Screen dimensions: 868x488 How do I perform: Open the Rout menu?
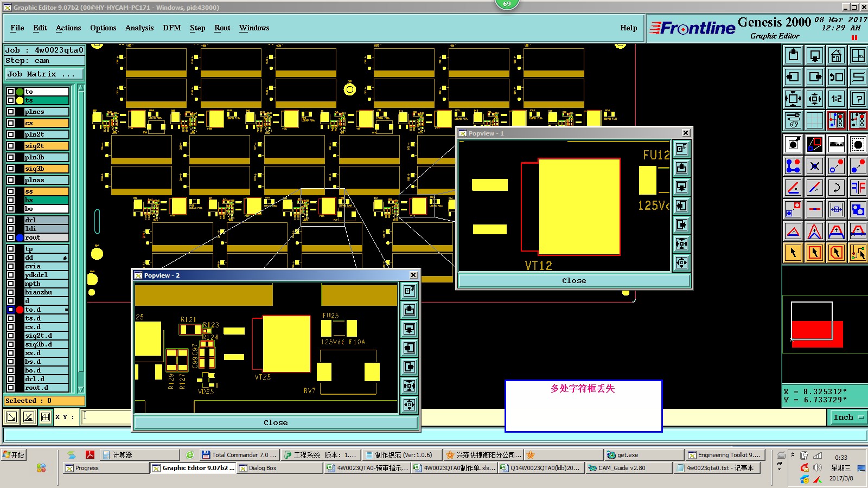(222, 28)
